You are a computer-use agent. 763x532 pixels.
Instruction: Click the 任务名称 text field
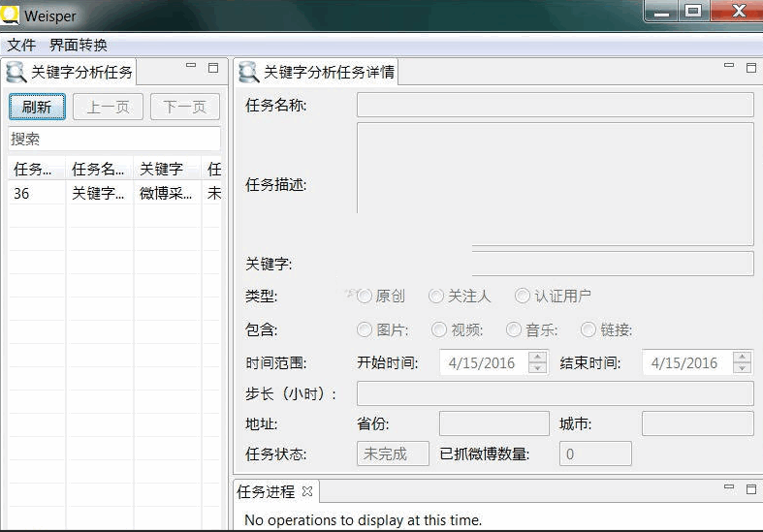[556, 105]
